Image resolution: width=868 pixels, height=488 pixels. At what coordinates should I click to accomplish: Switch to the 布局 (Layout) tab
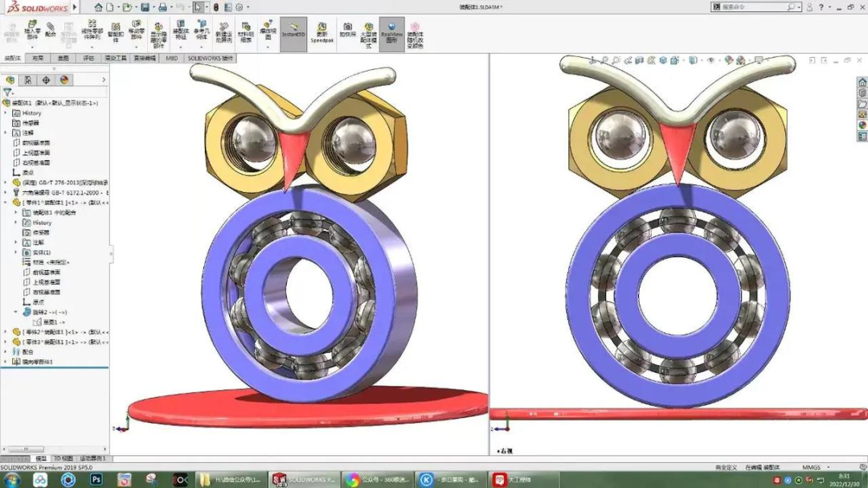coord(38,59)
